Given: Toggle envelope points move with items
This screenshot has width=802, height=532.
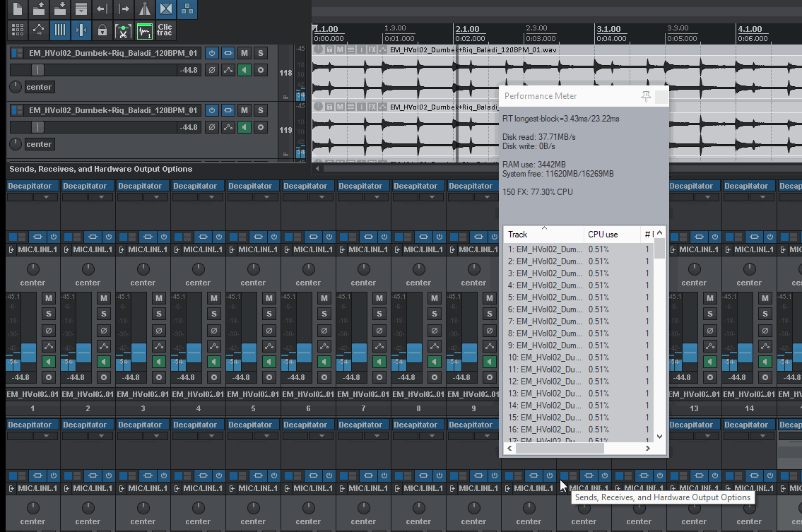Looking at the screenshot, I should coord(39,30).
